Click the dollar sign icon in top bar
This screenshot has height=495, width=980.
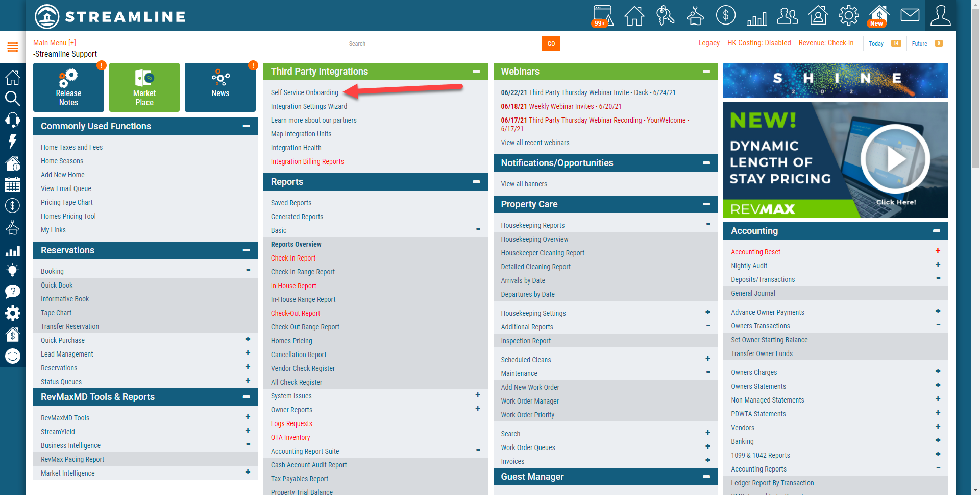[726, 15]
